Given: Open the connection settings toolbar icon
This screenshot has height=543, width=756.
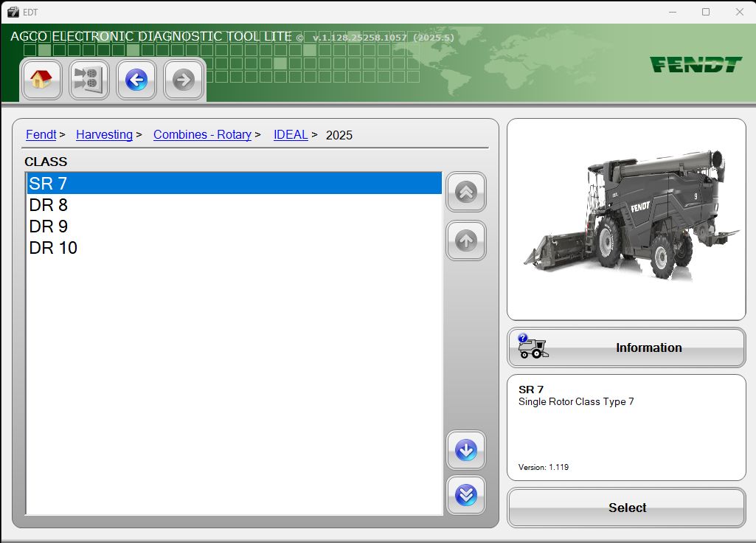Looking at the screenshot, I should pyautogui.click(x=89, y=80).
